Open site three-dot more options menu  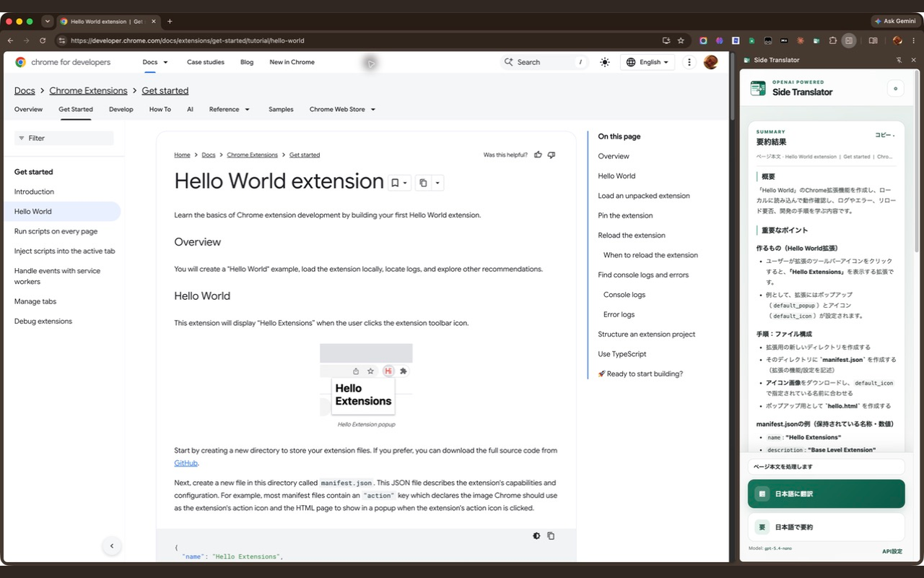pos(689,62)
